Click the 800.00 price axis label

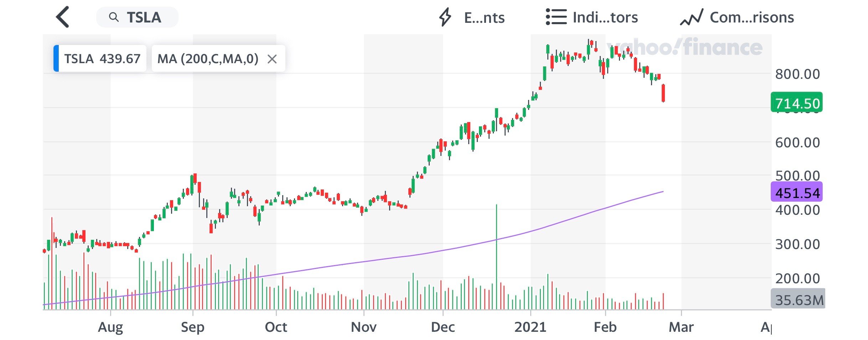click(x=797, y=74)
